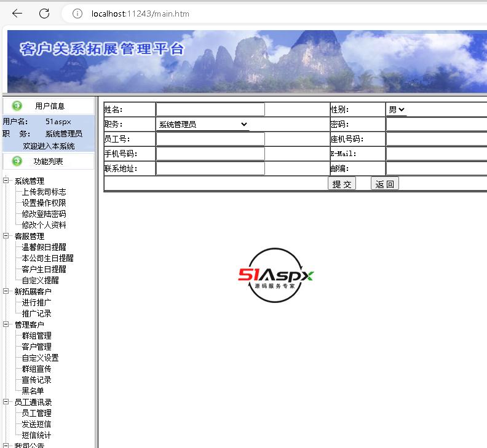Click the 客户关系拓展管理平台 banner title

click(102, 49)
